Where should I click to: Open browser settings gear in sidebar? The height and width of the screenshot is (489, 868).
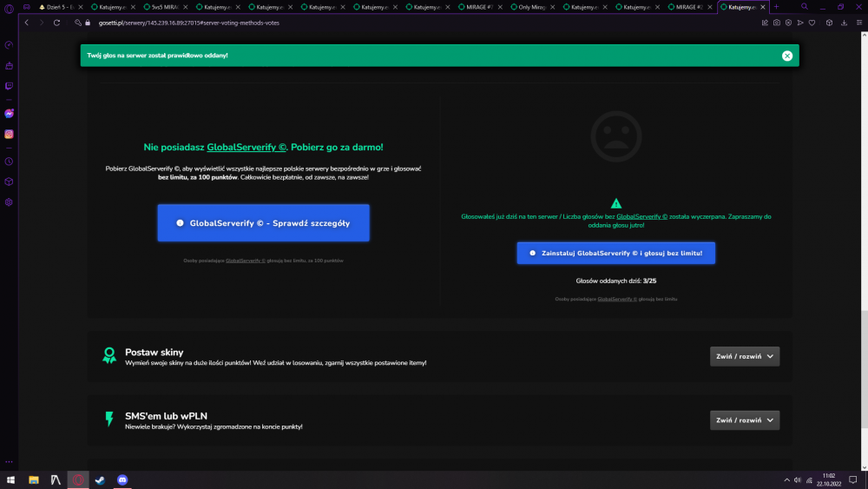tap(9, 202)
